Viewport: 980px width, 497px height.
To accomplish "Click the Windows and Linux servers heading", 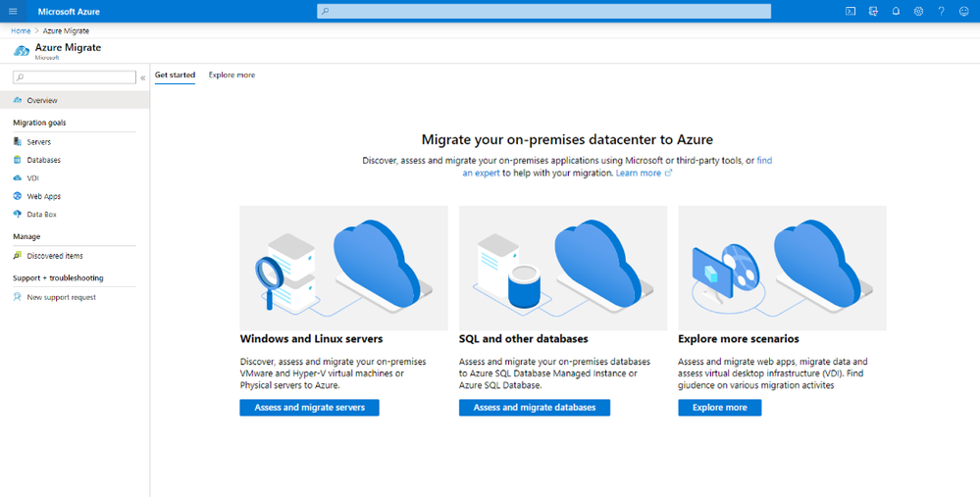I will (x=311, y=339).
